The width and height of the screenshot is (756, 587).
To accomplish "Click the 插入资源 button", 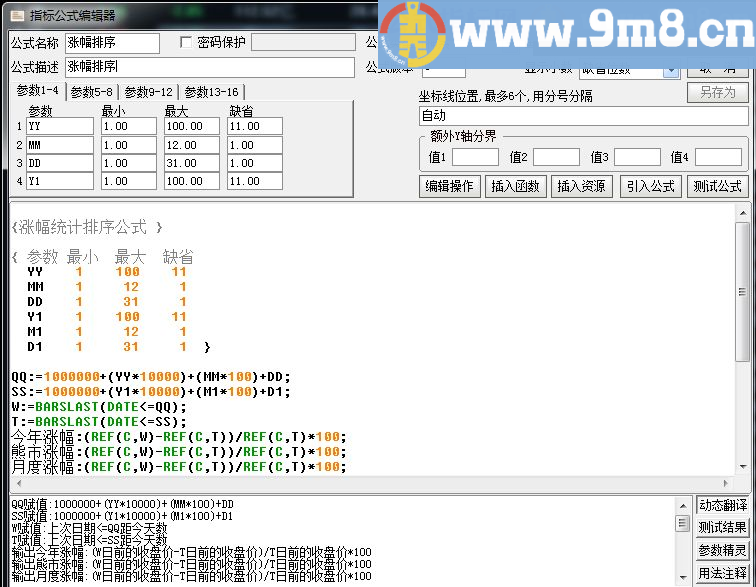I will tap(581, 186).
